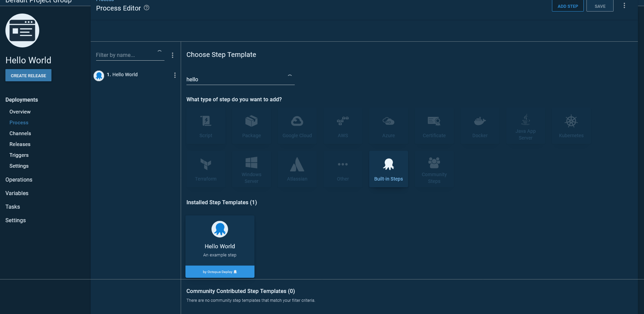
Task: Open deployment Settings under Deployments
Action: click(x=19, y=166)
